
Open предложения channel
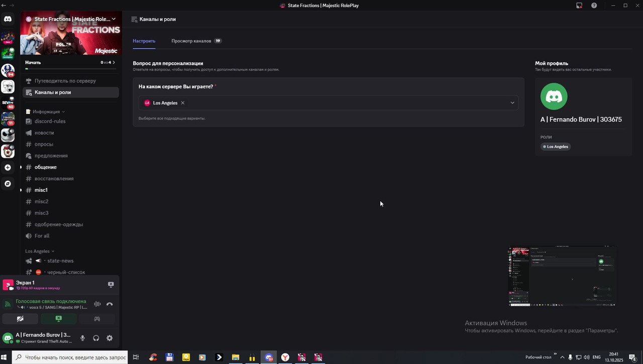70,156
